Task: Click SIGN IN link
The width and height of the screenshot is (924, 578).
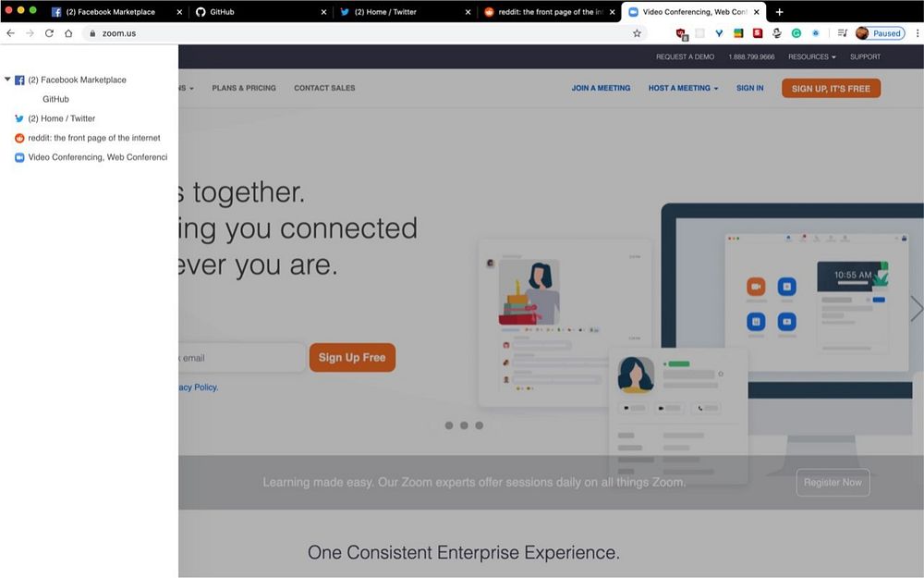Action: pyautogui.click(x=749, y=89)
